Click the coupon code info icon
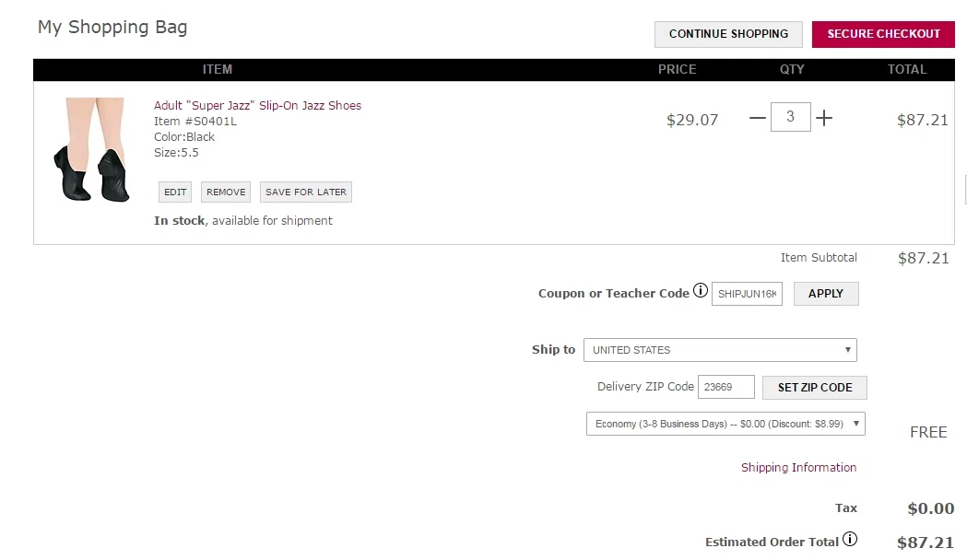967x560 pixels. pos(700,290)
